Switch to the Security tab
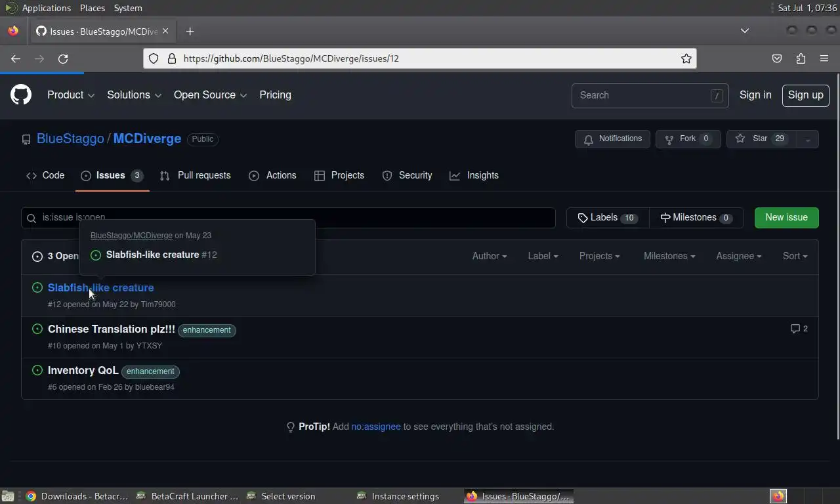Image resolution: width=840 pixels, height=504 pixels. click(408, 175)
